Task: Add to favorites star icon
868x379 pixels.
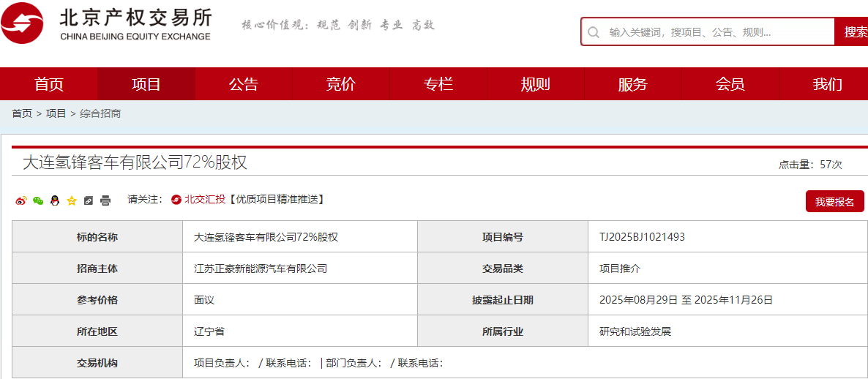Action: [72, 201]
